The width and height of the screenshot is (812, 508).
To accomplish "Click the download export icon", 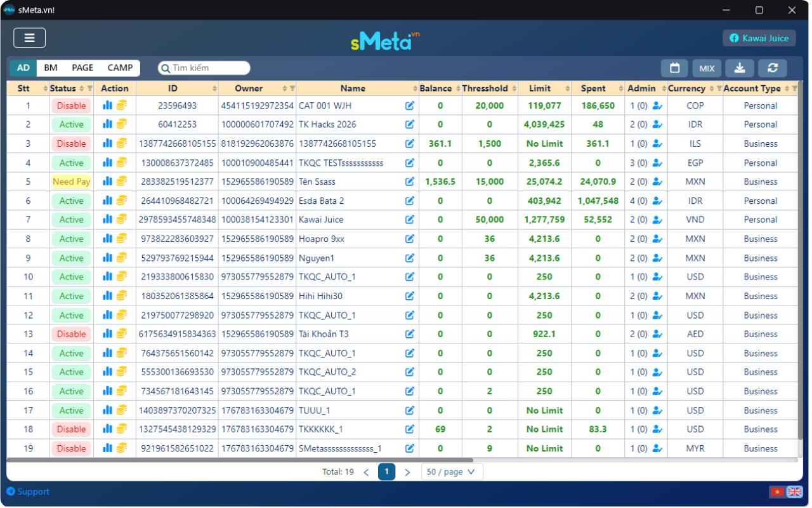I will tap(740, 69).
